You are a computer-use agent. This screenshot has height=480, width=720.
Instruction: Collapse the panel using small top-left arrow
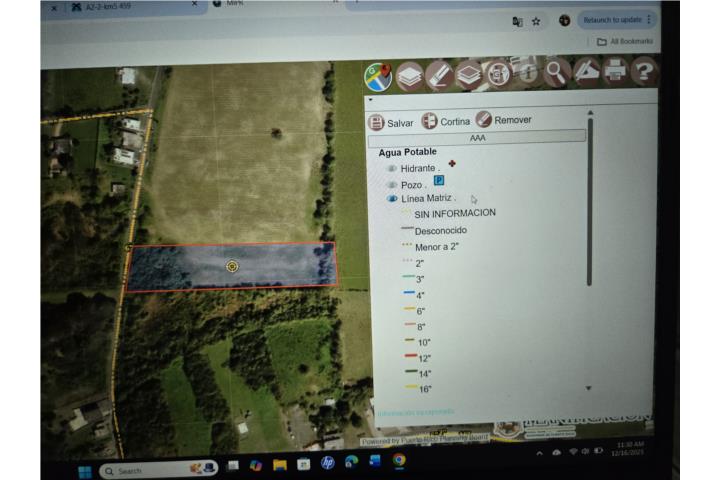[x=371, y=100]
